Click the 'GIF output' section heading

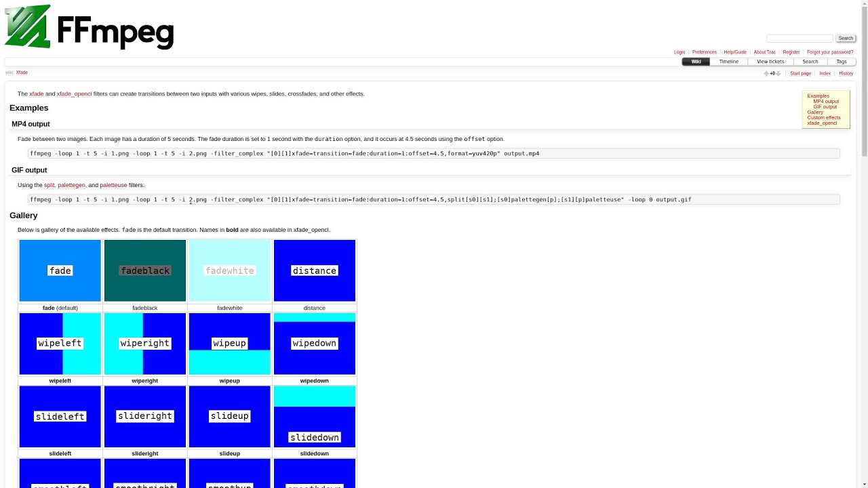click(29, 170)
